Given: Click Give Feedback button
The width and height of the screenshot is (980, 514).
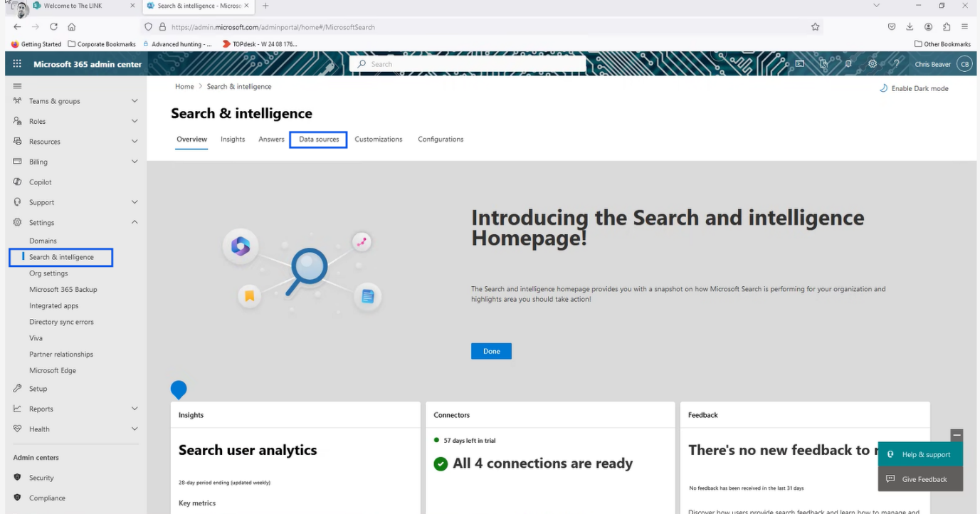Looking at the screenshot, I should (920, 479).
